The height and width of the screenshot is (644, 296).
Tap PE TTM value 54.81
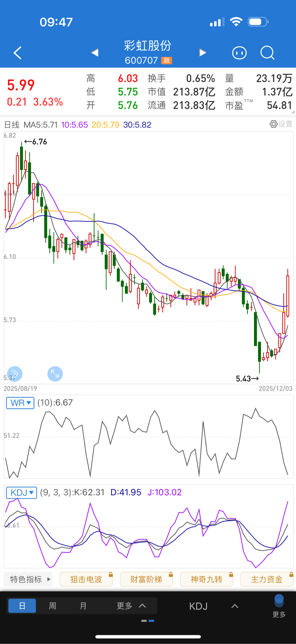pos(280,105)
